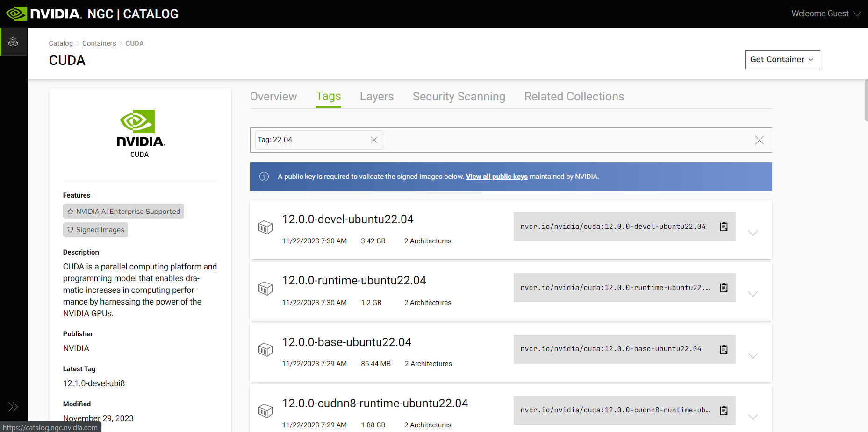Screen dimensions: 868x432
Task: Click the page vertical scrollbar
Action: pyautogui.click(x=866, y=100)
